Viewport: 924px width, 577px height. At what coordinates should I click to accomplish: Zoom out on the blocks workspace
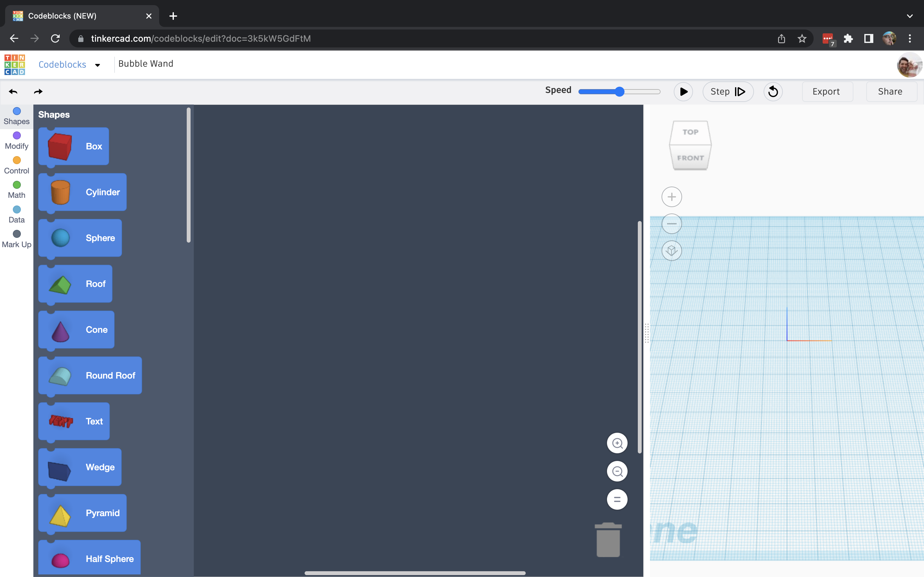tap(617, 471)
